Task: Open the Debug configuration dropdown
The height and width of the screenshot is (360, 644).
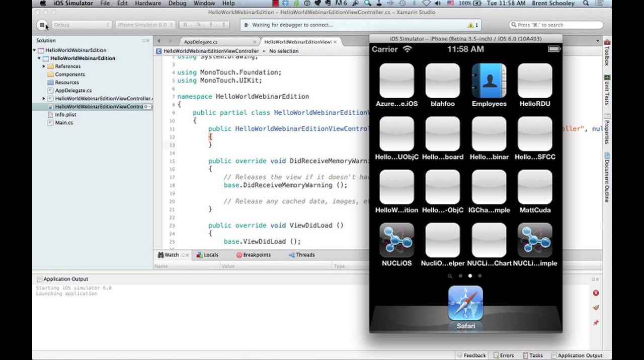Action: [x=80, y=25]
